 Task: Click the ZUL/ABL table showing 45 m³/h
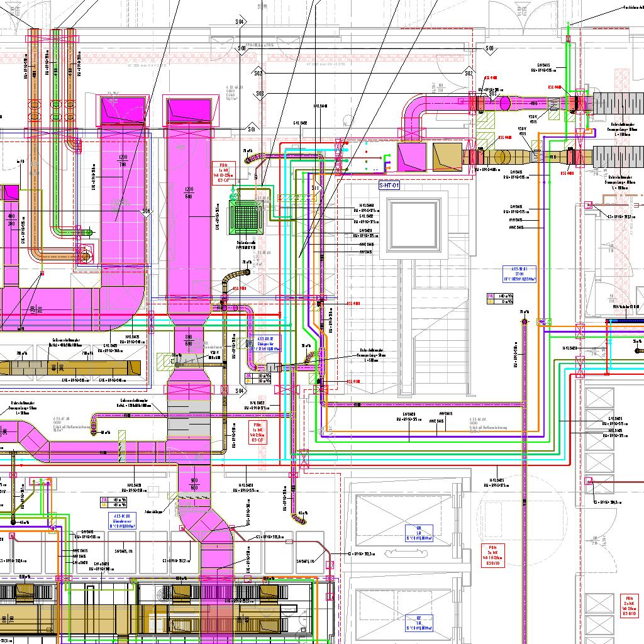click(x=114, y=502)
